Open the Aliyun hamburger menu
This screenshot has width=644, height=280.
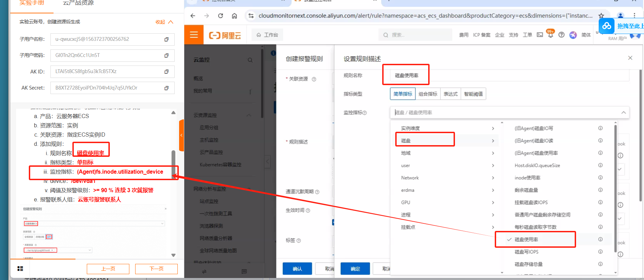(194, 35)
